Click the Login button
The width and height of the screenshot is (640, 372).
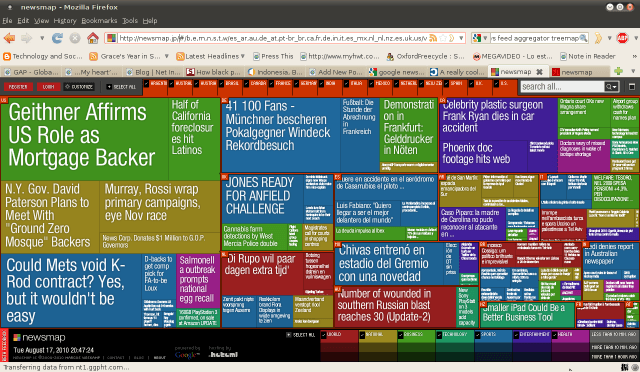point(48,87)
